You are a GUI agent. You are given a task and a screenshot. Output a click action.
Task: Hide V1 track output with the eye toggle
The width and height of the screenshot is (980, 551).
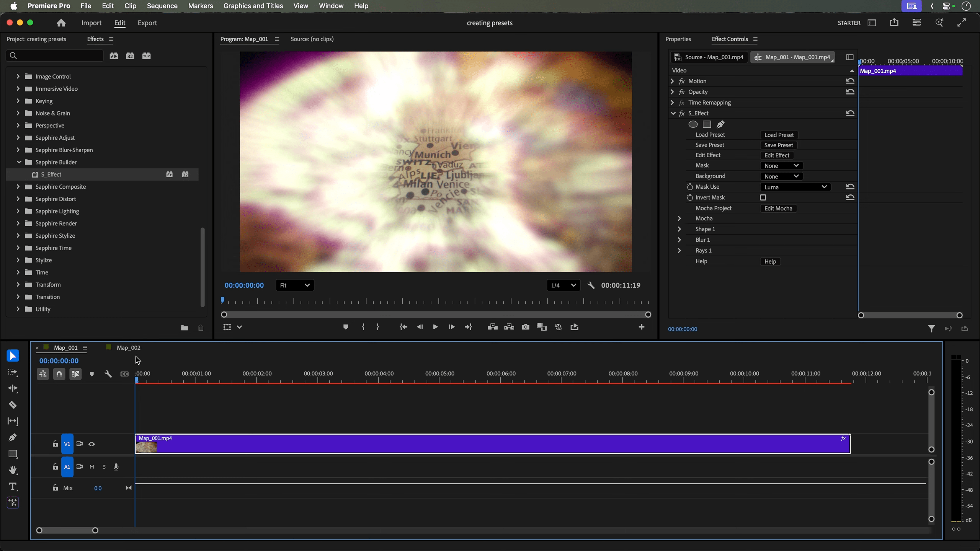point(91,444)
